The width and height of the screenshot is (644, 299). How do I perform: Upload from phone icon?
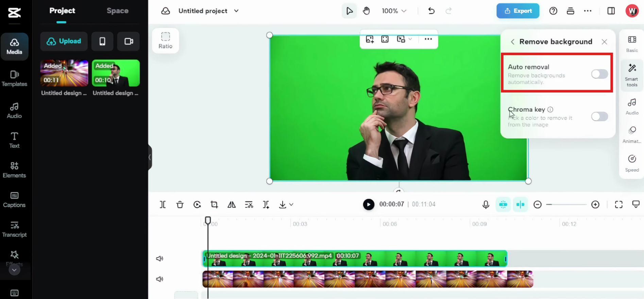click(x=102, y=41)
